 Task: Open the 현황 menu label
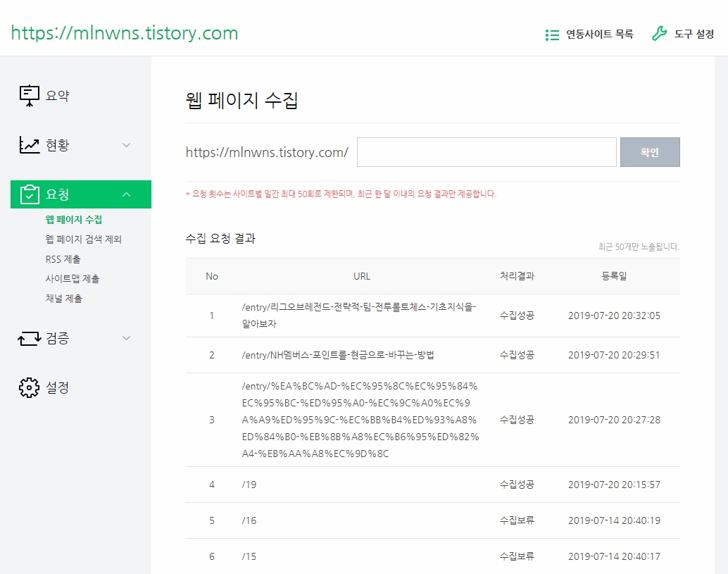(x=57, y=145)
